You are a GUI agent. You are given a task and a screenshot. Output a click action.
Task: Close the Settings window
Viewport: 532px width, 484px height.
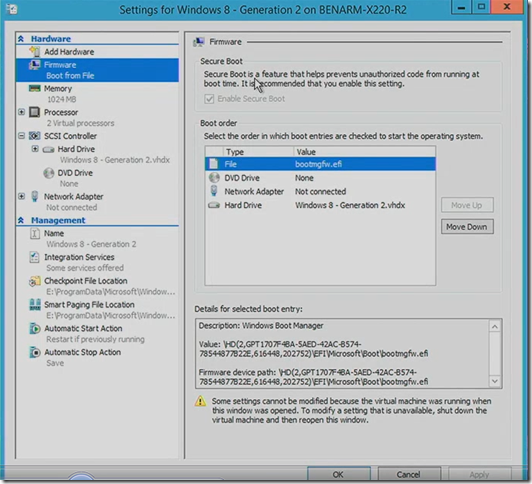[507, 7]
